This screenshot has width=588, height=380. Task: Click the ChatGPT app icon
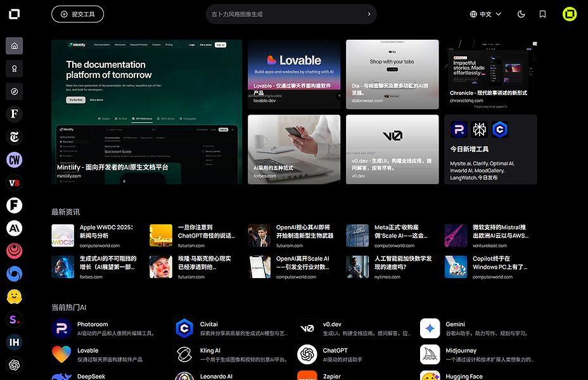[307, 355]
